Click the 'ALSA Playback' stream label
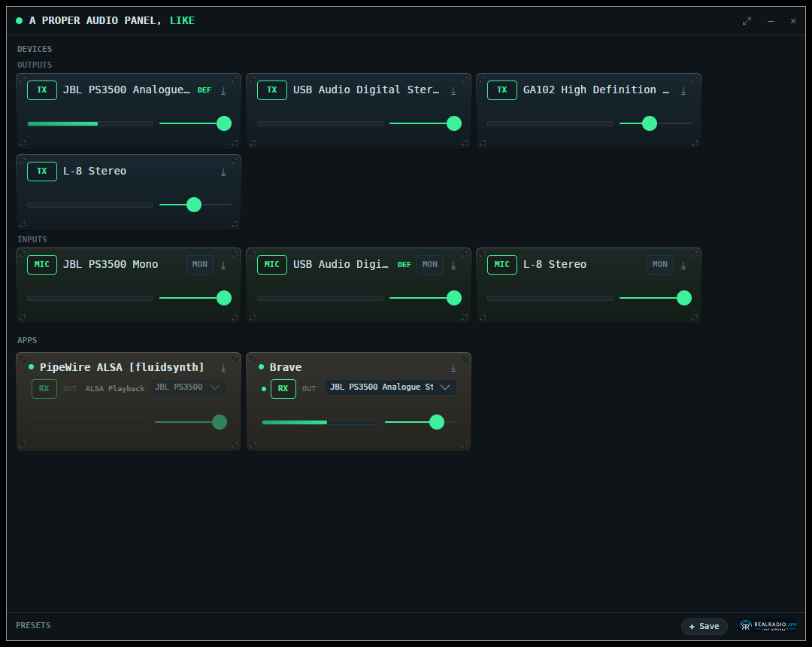 tap(115, 388)
